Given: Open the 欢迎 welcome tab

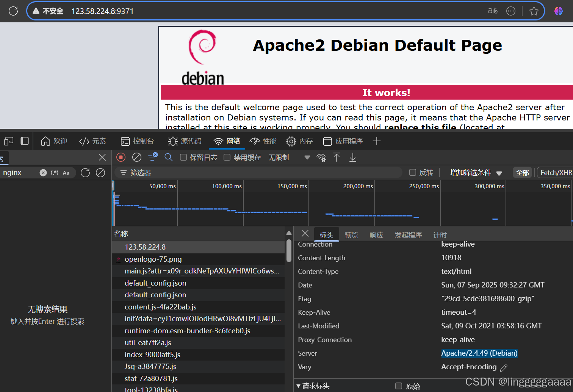Looking at the screenshot, I should pos(54,141).
